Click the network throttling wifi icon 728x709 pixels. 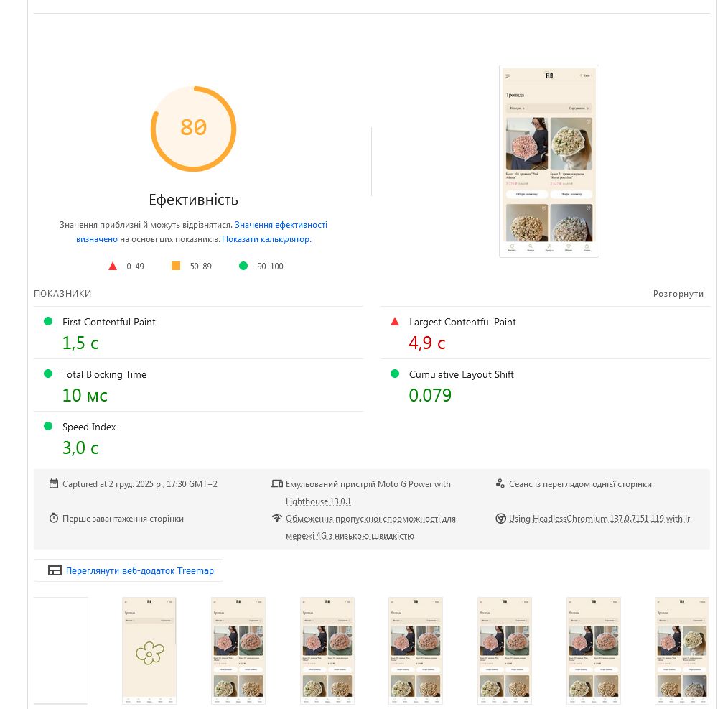point(277,519)
